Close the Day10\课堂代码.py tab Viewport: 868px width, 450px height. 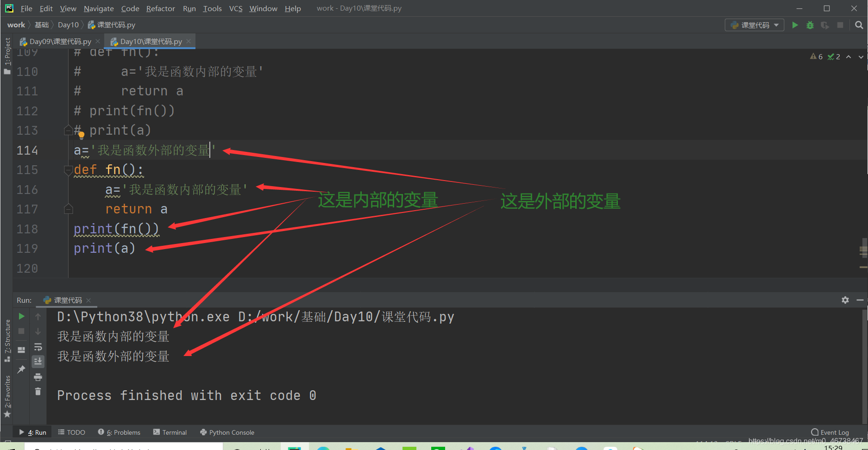pos(189,41)
